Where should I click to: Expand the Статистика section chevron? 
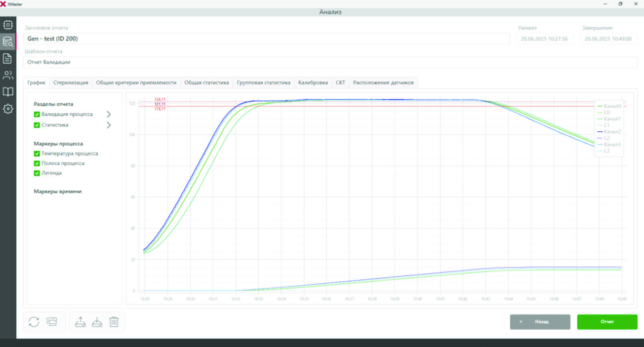click(x=109, y=125)
